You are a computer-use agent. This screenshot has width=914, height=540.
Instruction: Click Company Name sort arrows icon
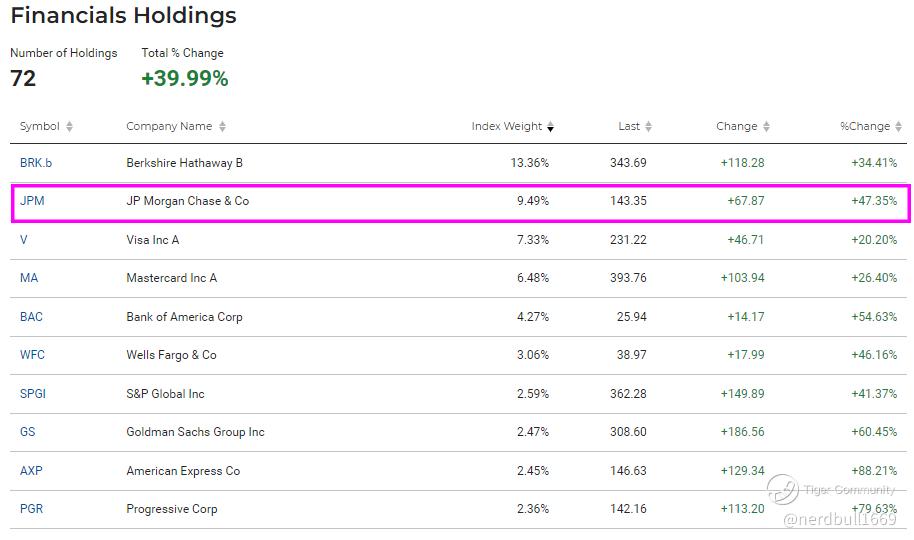[x=222, y=127]
